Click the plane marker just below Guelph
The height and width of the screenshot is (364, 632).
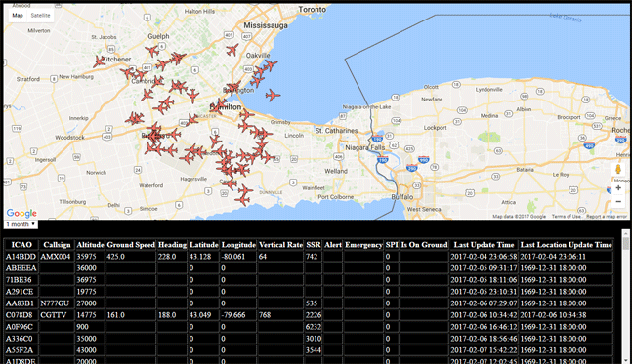coord(151,51)
